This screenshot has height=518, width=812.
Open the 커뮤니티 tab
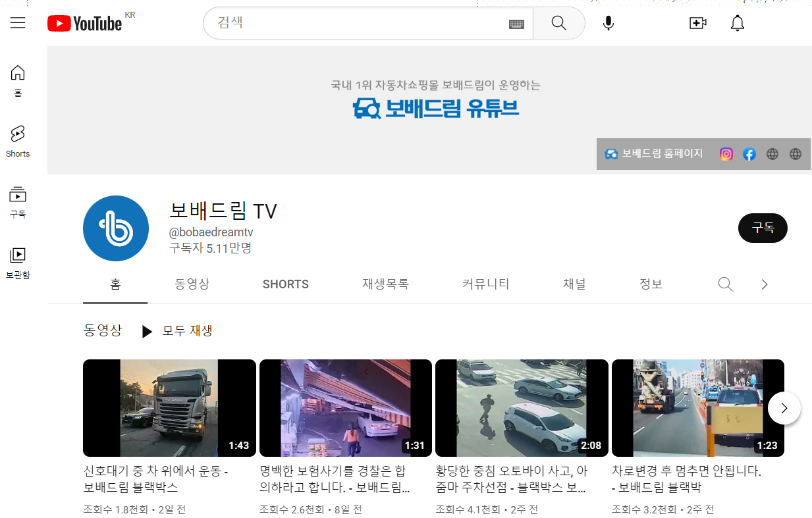485,284
